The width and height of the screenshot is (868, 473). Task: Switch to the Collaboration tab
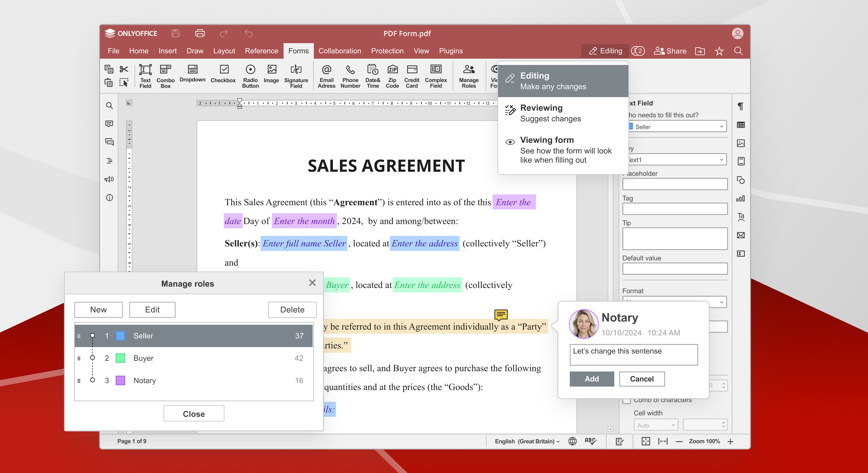(339, 51)
